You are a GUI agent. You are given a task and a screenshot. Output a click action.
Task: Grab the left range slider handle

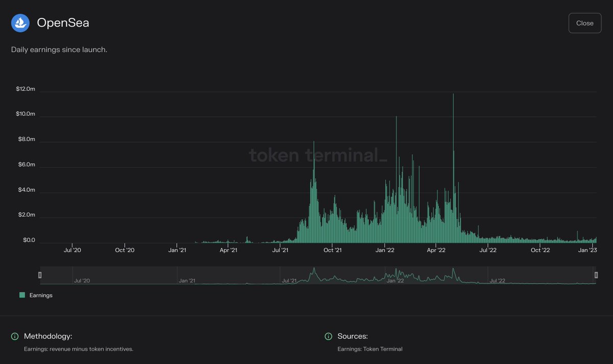coord(40,275)
